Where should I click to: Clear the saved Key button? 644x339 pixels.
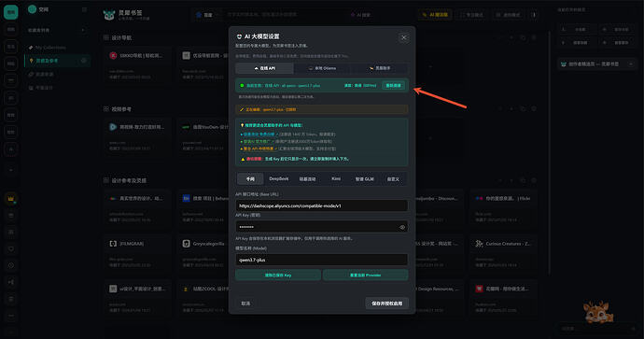pyautogui.click(x=278, y=275)
